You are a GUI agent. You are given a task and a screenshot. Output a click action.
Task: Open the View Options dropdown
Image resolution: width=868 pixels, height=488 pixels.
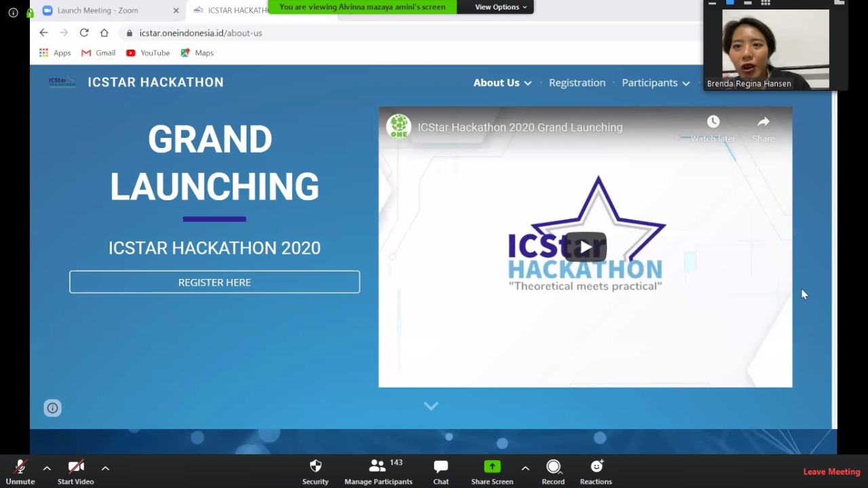[501, 7]
